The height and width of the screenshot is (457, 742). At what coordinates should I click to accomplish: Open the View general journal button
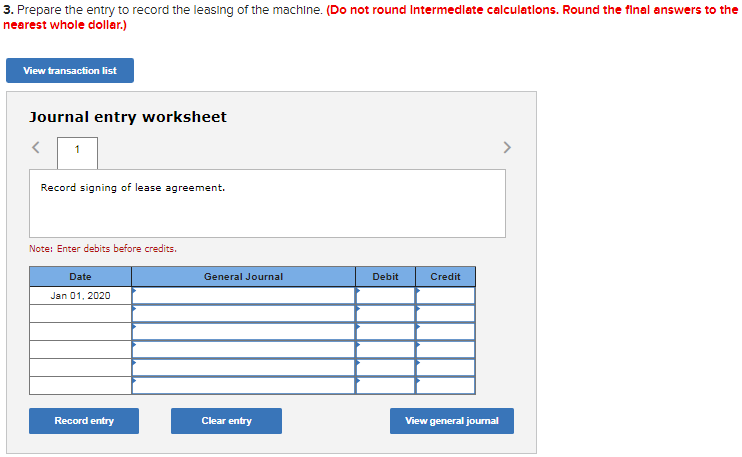(451, 421)
